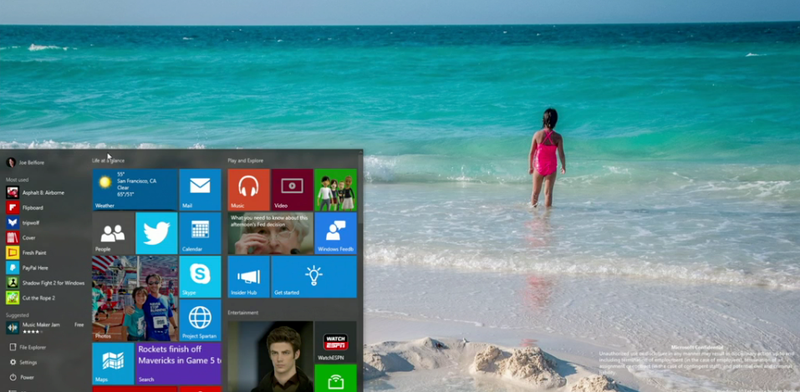Open the Insider Hub tile
The width and height of the screenshot is (800, 392).
click(x=248, y=277)
